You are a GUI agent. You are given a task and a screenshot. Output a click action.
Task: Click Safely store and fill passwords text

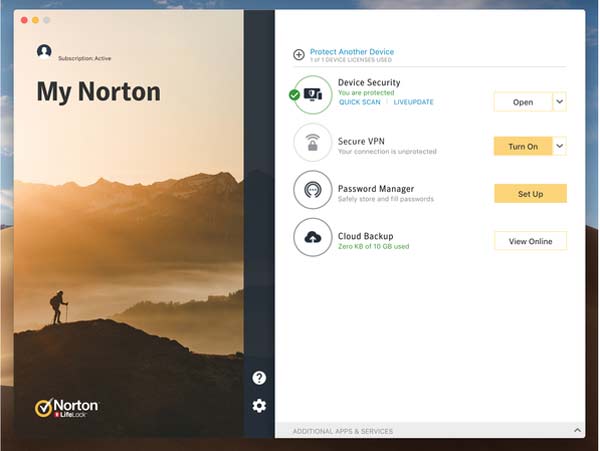tap(386, 199)
